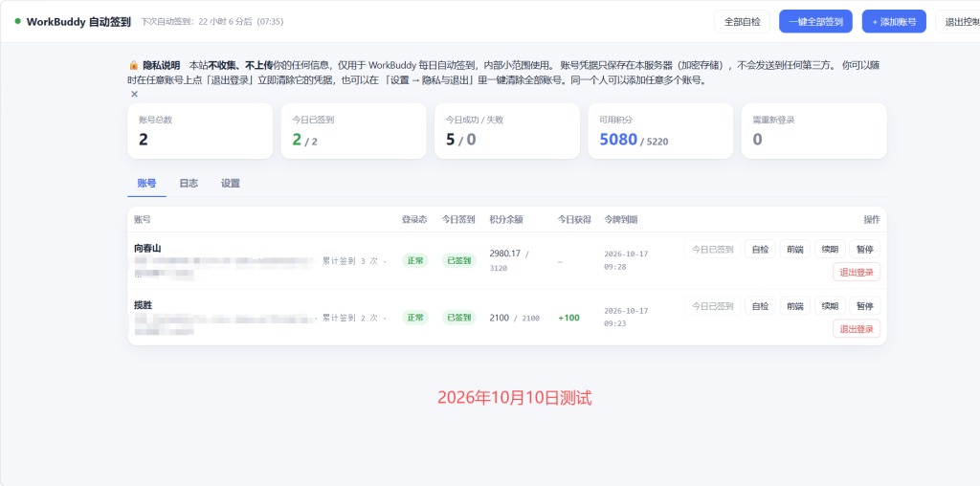The image size is (980, 486).
Task: Click the +100 earned today value
Action: coord(568,318)
